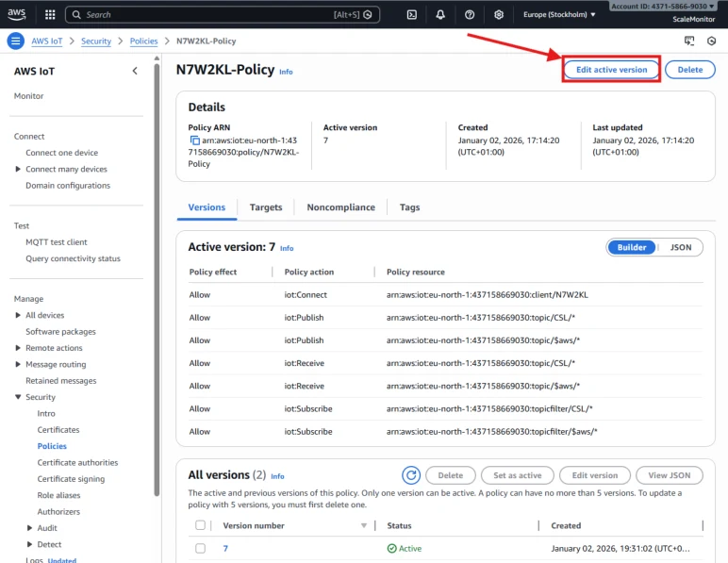Open Certificates in the sidebar
The height and width of the screenshot is (563, 728).
(58, 430)
